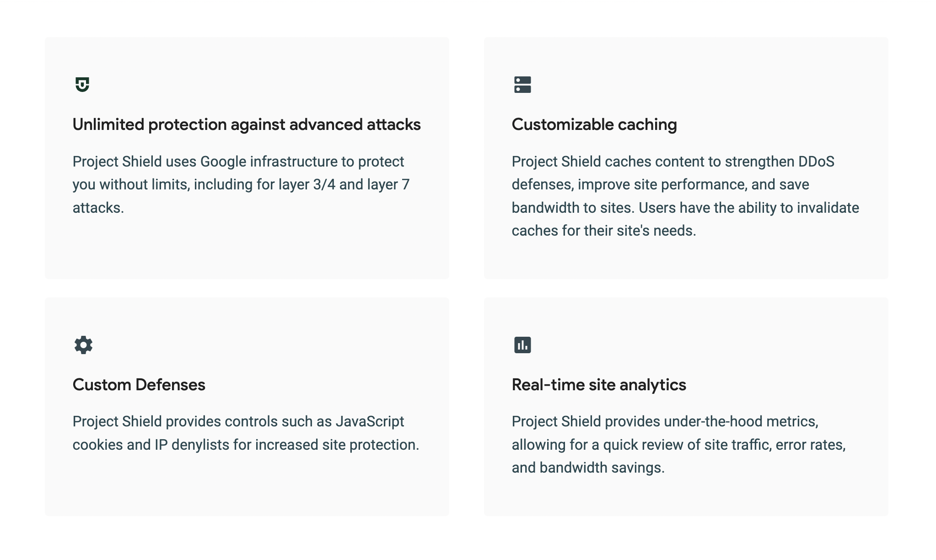936x560 pixels.
Task: Click the bar chart analytics icon
Action: (522, 345)
